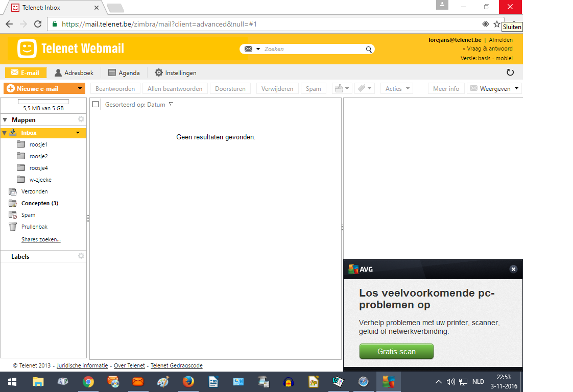The width and height of the screenshot is (573, 392).
Task: Switch to the Agenda tab
Action: point(124,72)
